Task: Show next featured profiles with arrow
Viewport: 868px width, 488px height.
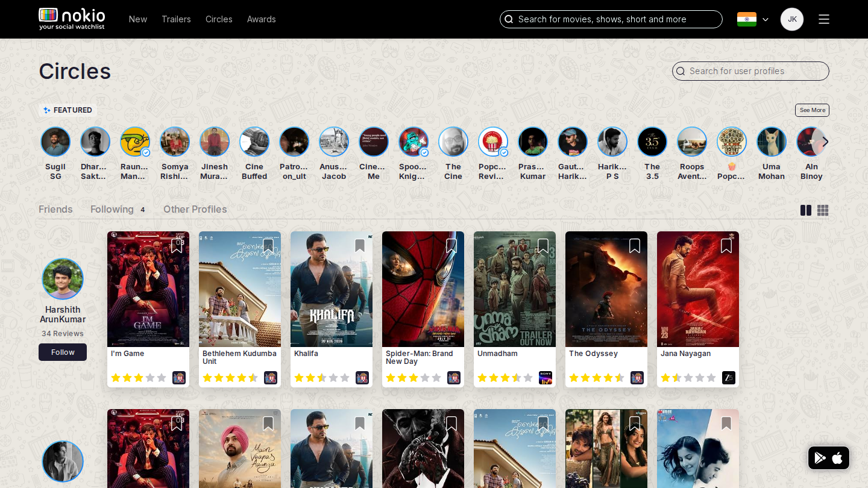Action: tap(825, 142)
